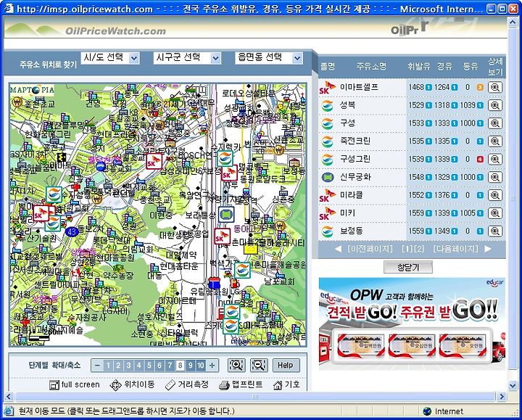Click the 등유 column header
This screenshot has height=420, width=522.
pyautogui.click(x=470, y=66)
